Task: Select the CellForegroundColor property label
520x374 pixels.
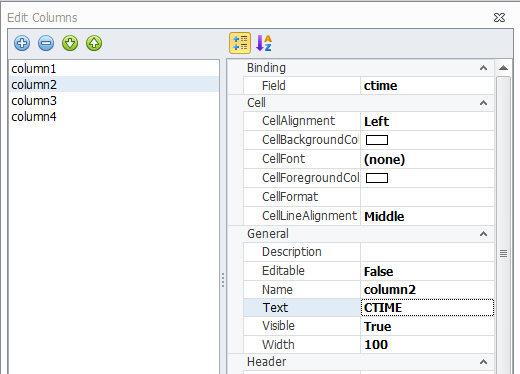Action: pyautogui.click(x=310, y=178)
